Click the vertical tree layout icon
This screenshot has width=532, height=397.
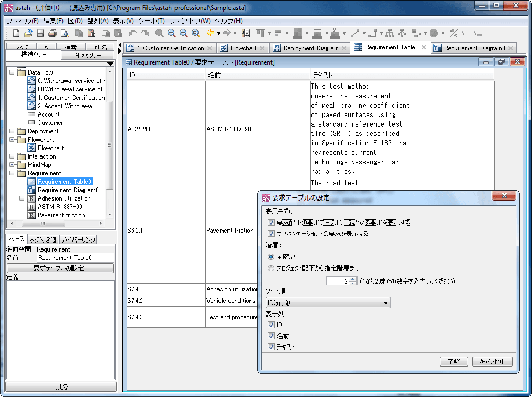(390, 33)
